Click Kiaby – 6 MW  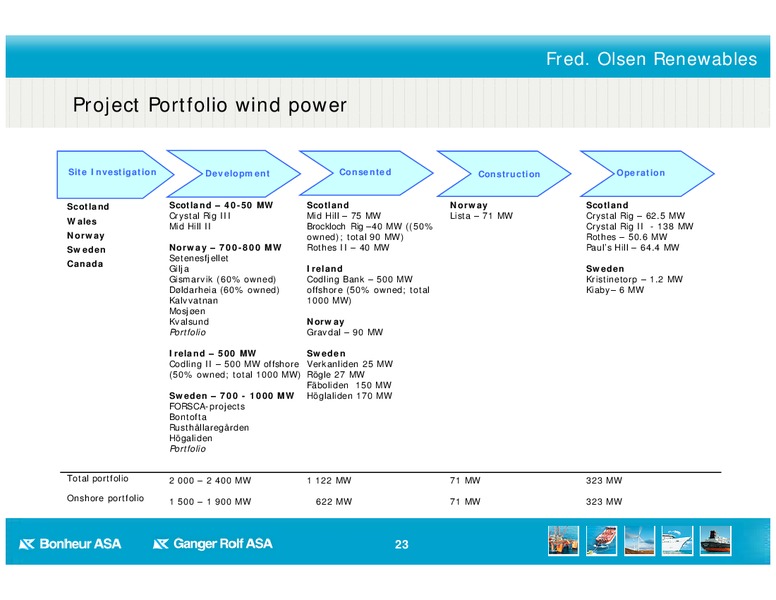coord(615,290)
